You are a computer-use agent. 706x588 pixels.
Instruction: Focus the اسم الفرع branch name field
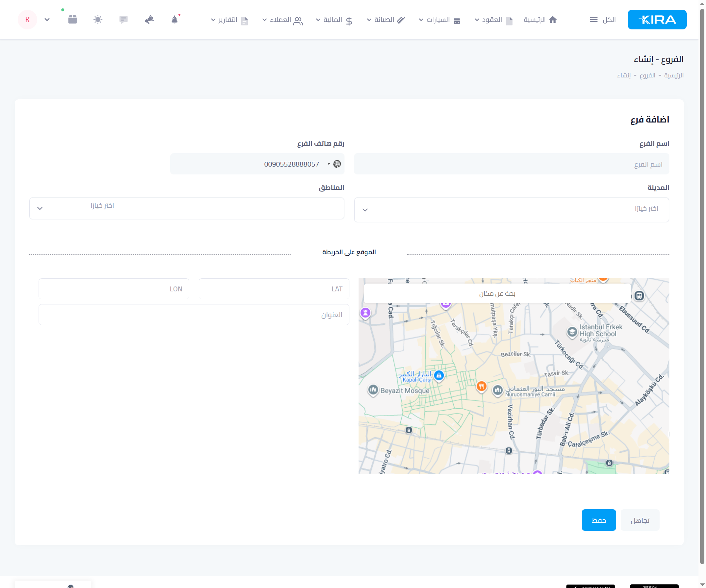511,164
